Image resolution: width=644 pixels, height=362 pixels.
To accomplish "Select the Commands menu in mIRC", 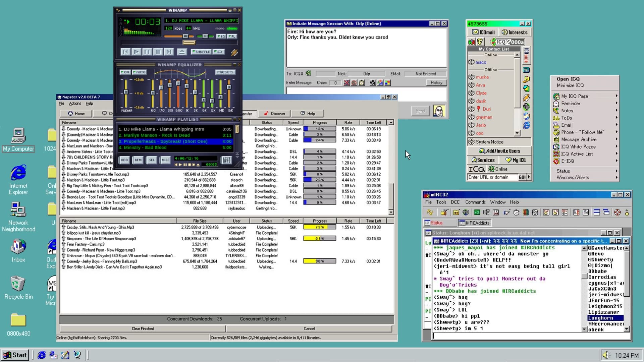I will pyautogui.click(x=476, y=202).
